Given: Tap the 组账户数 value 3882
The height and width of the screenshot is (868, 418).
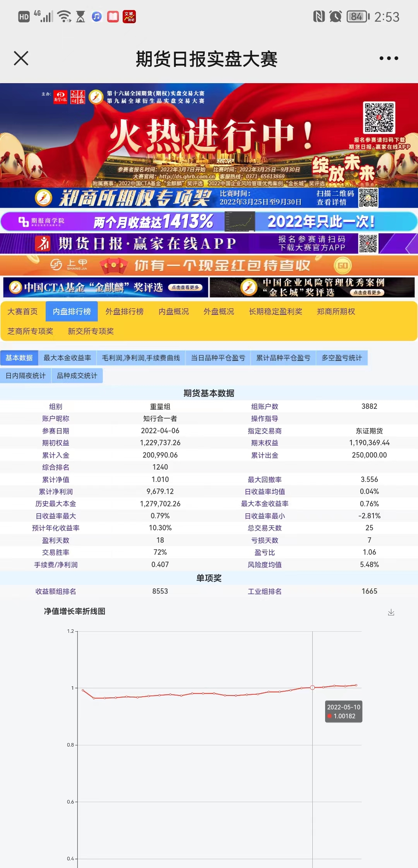Looking at the screenshot, I should point(369,406).
